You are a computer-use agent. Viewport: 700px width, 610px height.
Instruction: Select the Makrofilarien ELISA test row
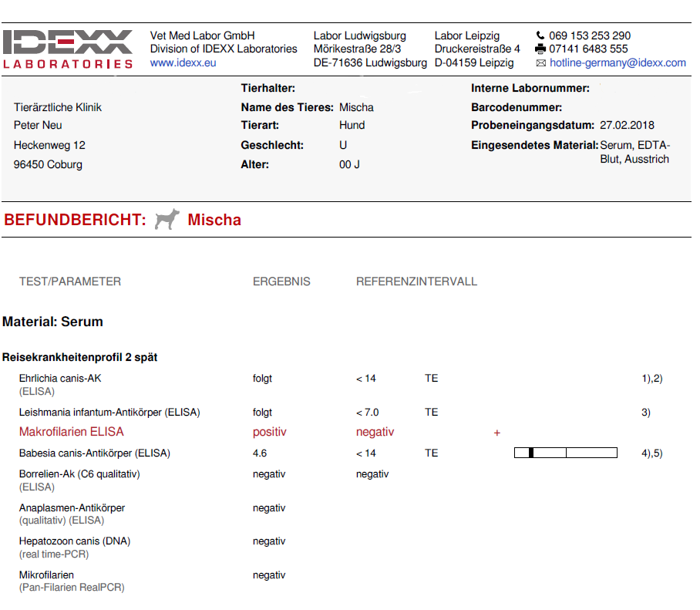(71, 432)
